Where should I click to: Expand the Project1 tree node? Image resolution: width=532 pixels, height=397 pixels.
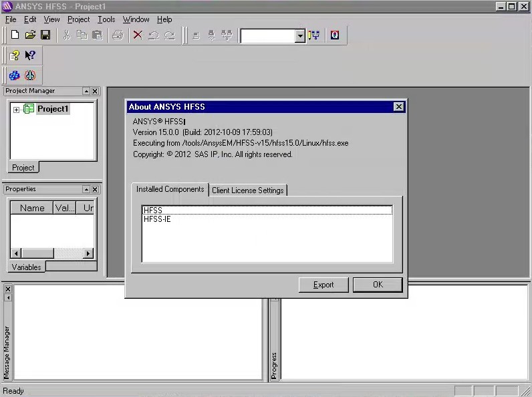(x=16, y=110)
